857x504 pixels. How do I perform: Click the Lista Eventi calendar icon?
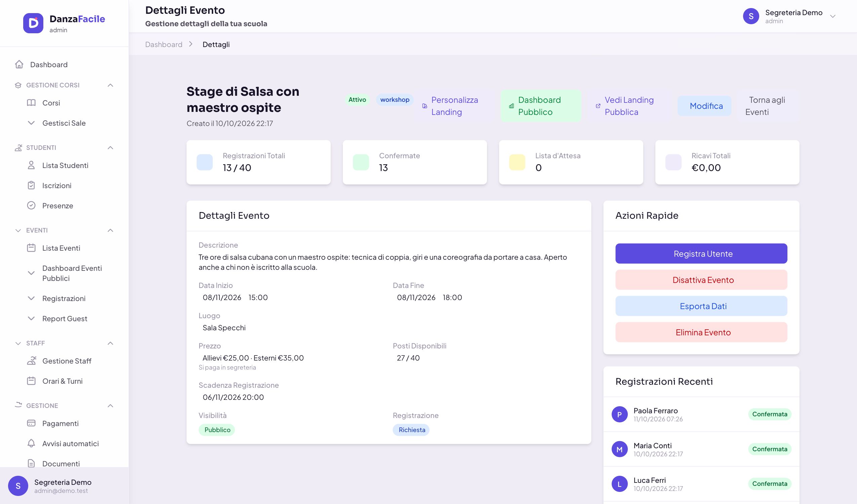(31, 248)
